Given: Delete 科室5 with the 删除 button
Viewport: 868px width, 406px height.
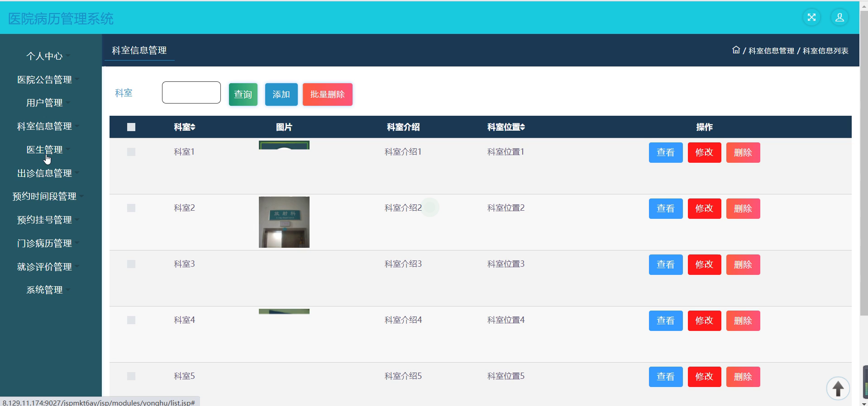Looking at the screenshot, I should 743,377.
